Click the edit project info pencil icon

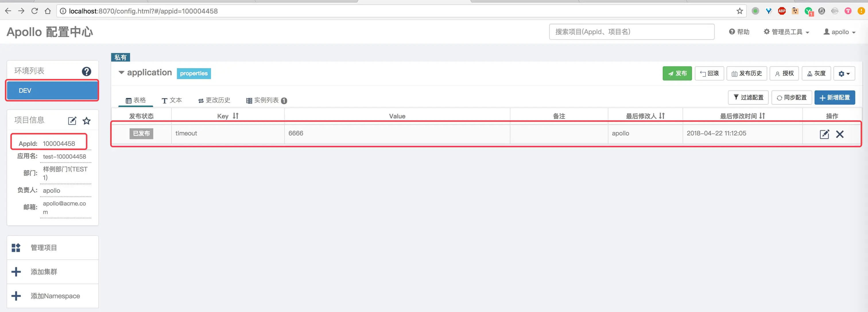tap(72, 121)
